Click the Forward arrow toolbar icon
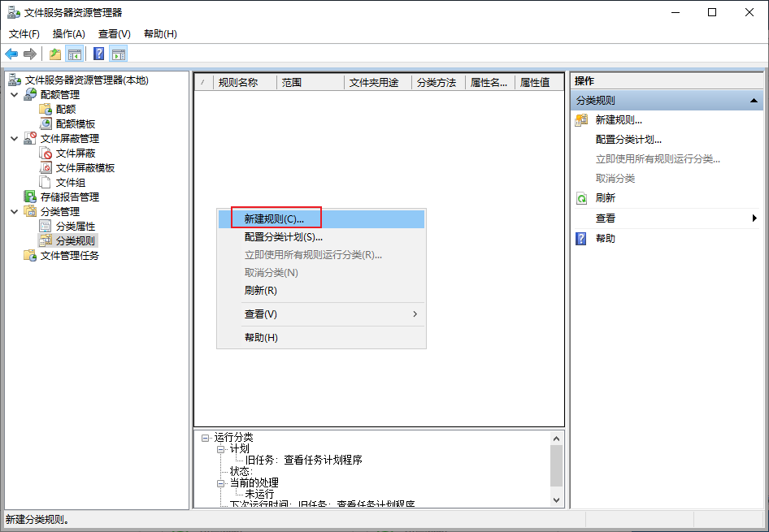This screenshot has width=769, height=532. pyautogui.click(x=30, y=54)
